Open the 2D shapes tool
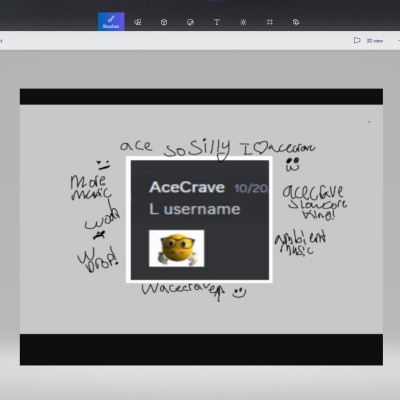 click(137, 22)
